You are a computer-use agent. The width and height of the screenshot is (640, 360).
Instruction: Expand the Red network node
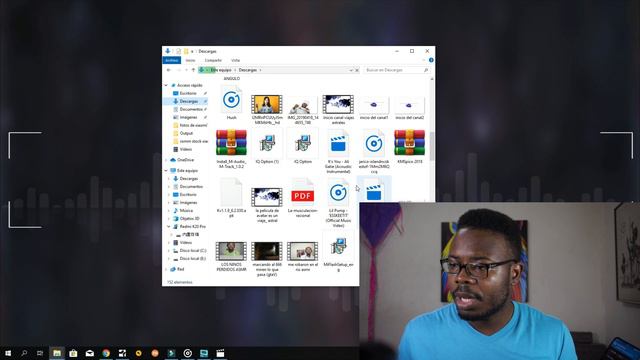tap(166, 269)
